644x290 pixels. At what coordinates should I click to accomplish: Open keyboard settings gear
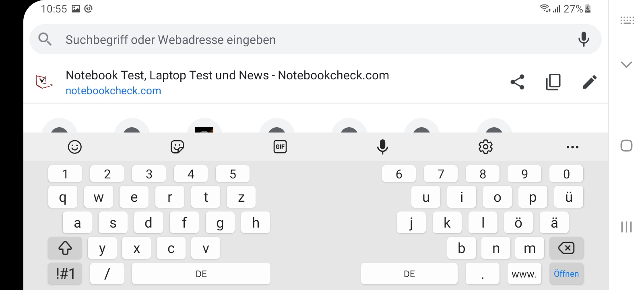[485, 147]
